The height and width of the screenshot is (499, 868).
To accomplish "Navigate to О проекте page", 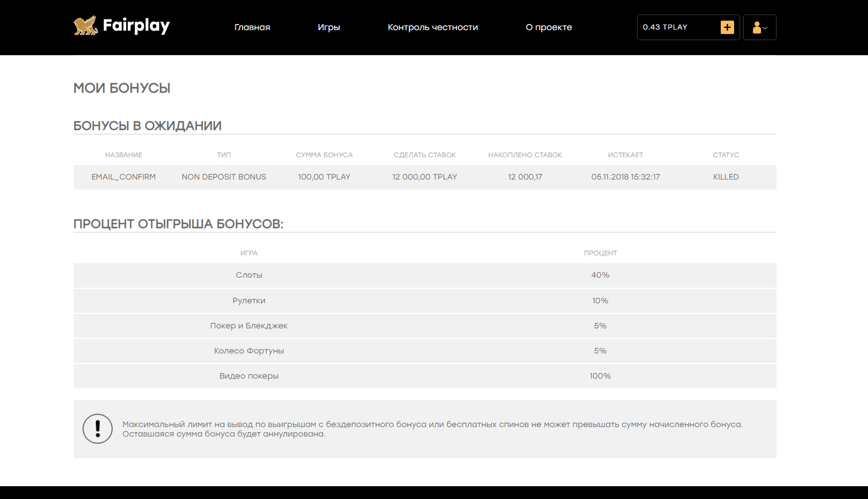I will coord(548,27).
